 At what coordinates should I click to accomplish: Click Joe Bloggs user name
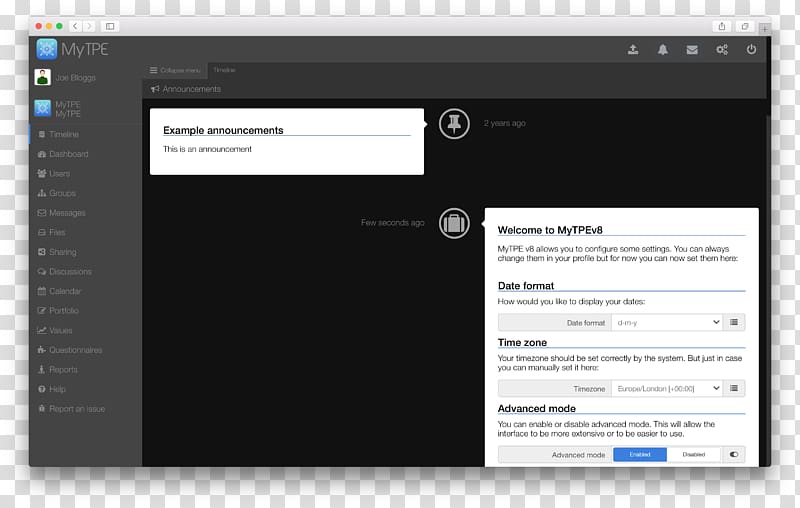tap(76, 78)
